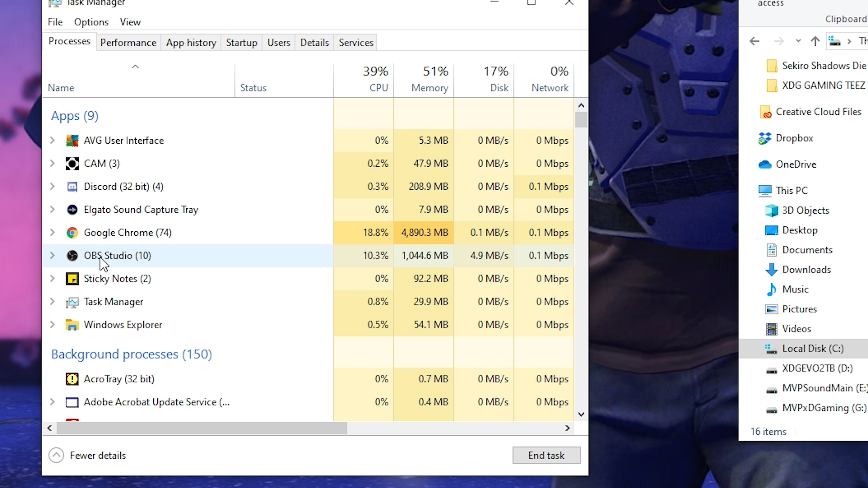The width and height of the screenshot is (868, 488).
Task: Open the View menu
Action: pos(131,22)
